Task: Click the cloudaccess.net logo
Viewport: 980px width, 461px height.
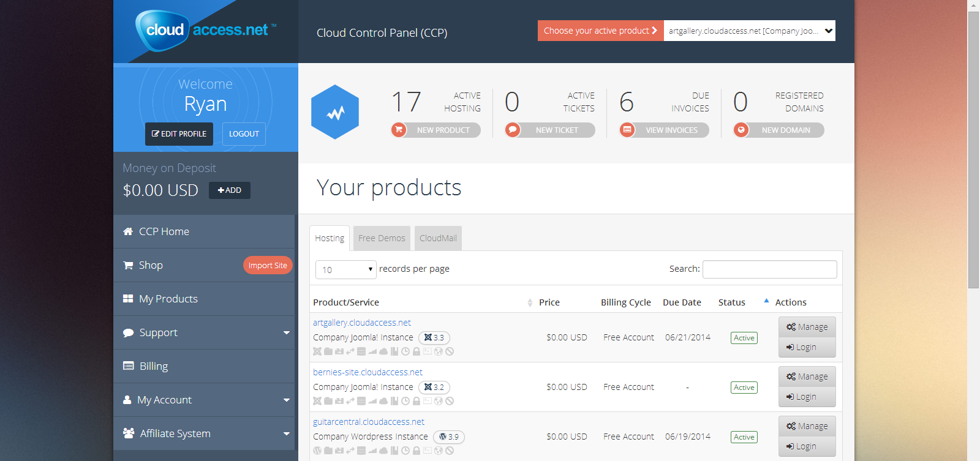Action: 206,30
